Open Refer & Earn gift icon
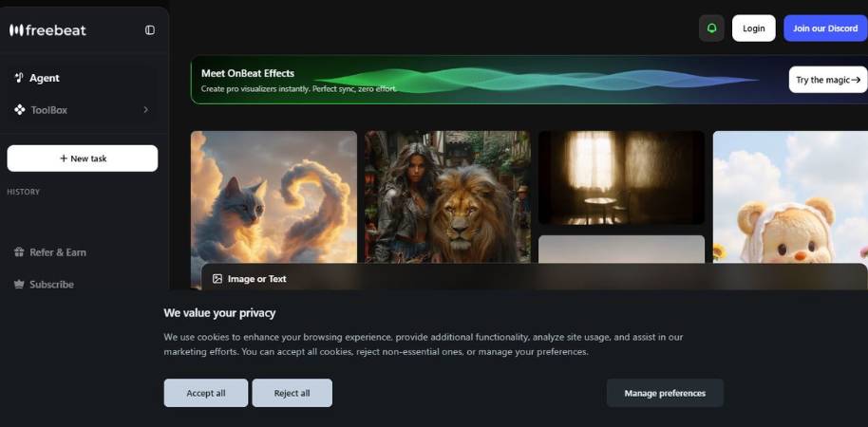Viewport: 868px width, 427px height. pos(19,252)
